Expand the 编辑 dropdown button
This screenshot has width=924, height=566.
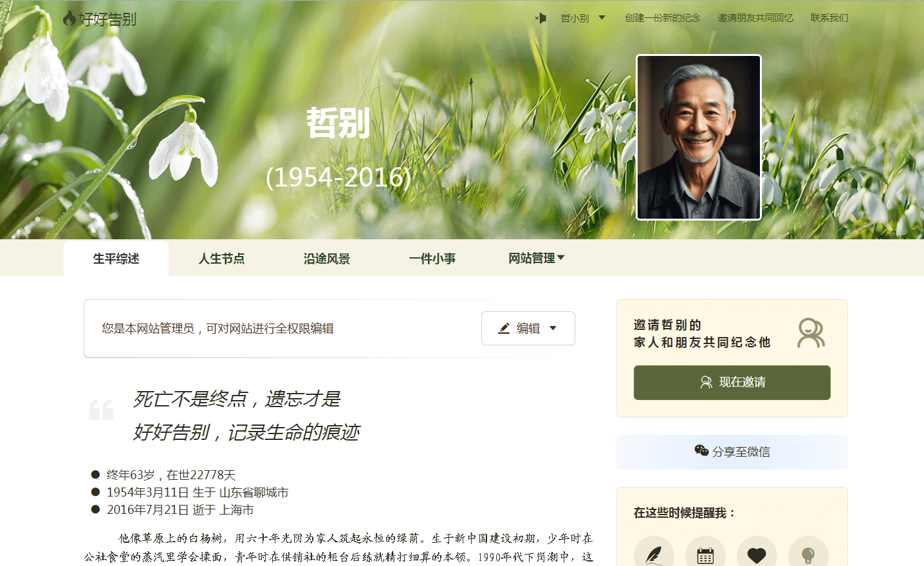pyautogui.click(x=528, y=328)
